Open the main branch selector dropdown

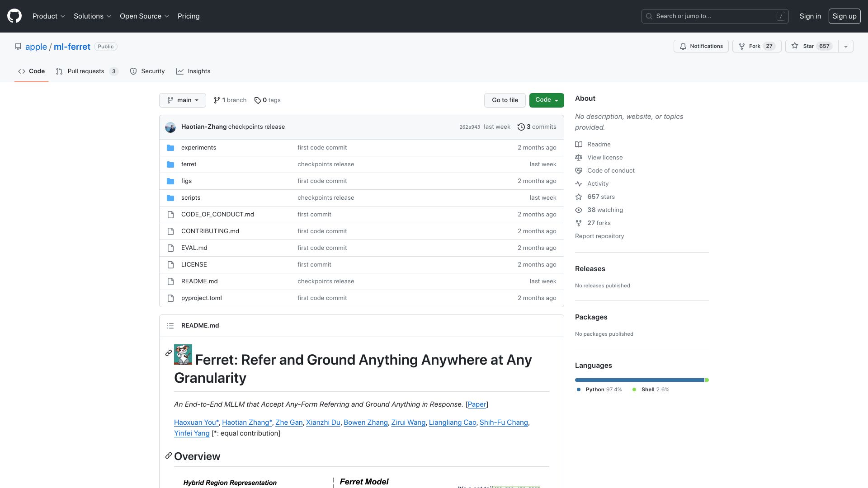pos(183,100)
